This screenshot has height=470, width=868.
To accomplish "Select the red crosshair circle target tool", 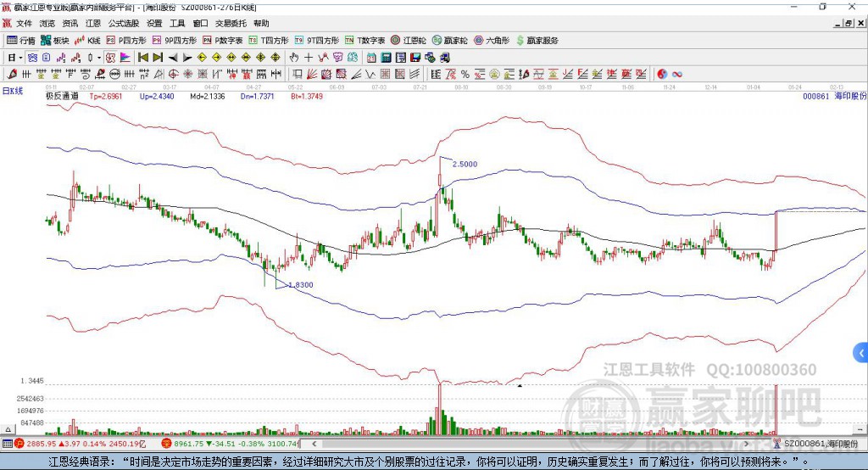I will click(x=173, y=75).
